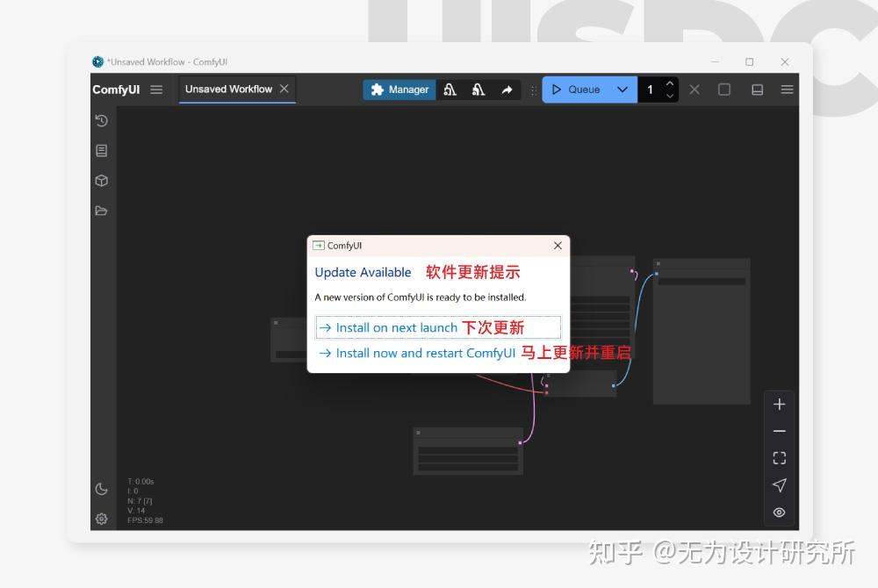Image resolution: width=878 pixels, height=588 pixels.
Task: Fit the canvas view to all nodes
Action: coord(779,457)
